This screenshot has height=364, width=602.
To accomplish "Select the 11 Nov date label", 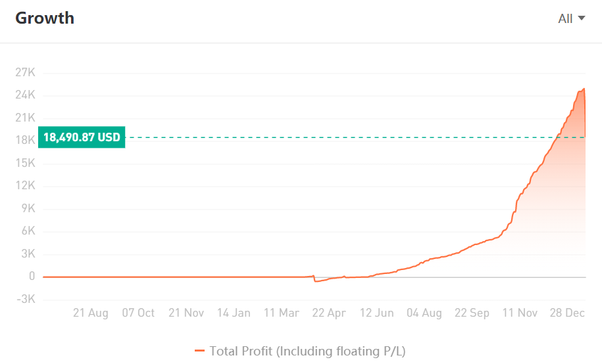I will (519, 313).
